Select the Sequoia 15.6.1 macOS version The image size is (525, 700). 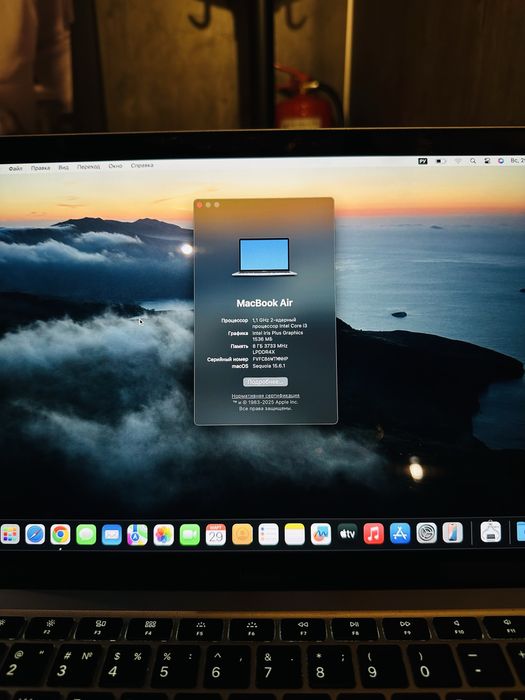269,366
